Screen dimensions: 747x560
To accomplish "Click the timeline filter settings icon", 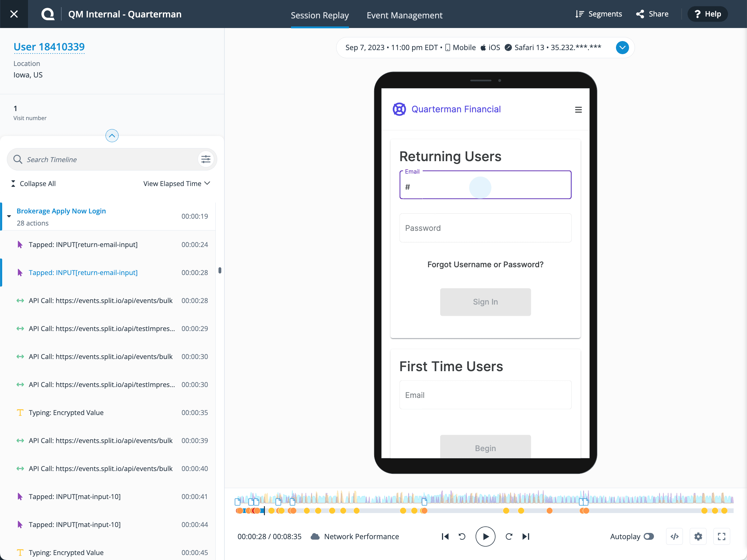I will tap(206, 159).
